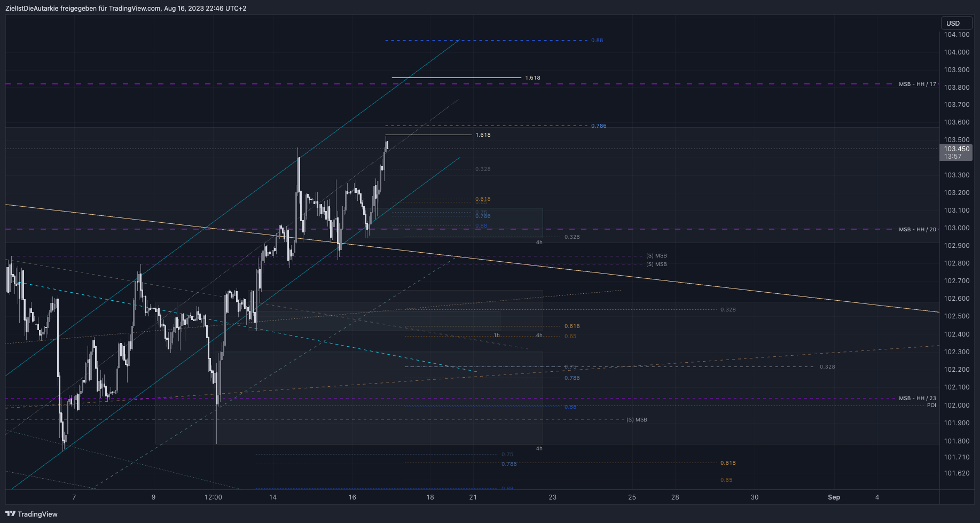The width and height of the screenshot is (980, 523).
Task: Click the 102.700 price axis label
Action: pyautogui.click(x=957, y=281)
